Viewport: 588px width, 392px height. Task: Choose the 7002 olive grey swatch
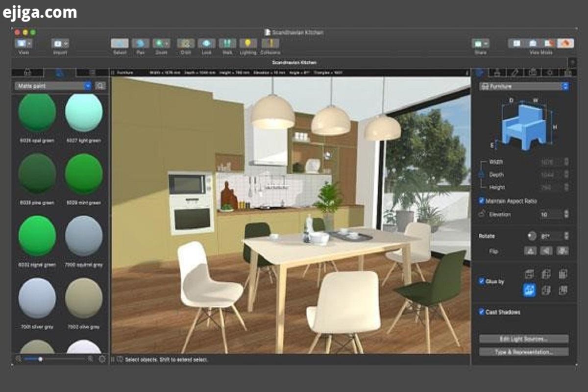84,298
